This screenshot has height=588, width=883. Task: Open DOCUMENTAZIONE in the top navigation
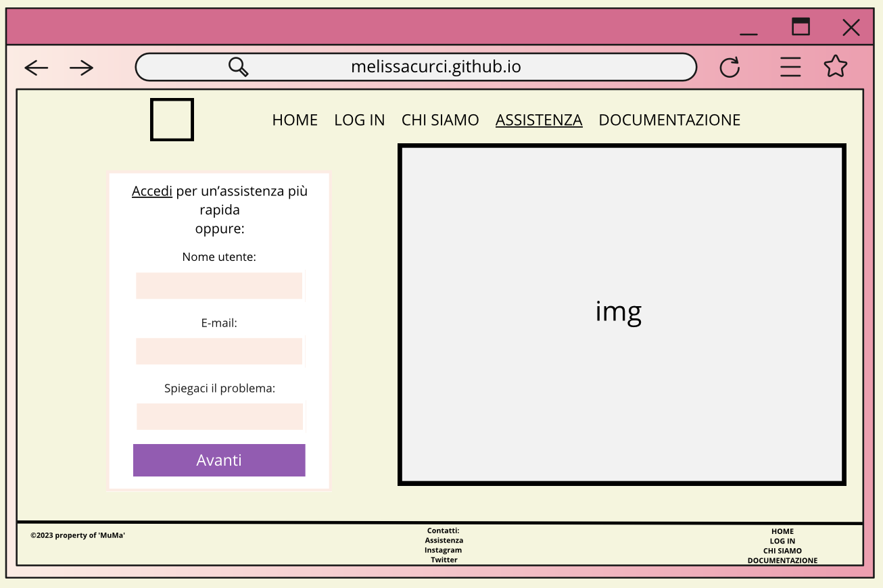click(669, 120)
